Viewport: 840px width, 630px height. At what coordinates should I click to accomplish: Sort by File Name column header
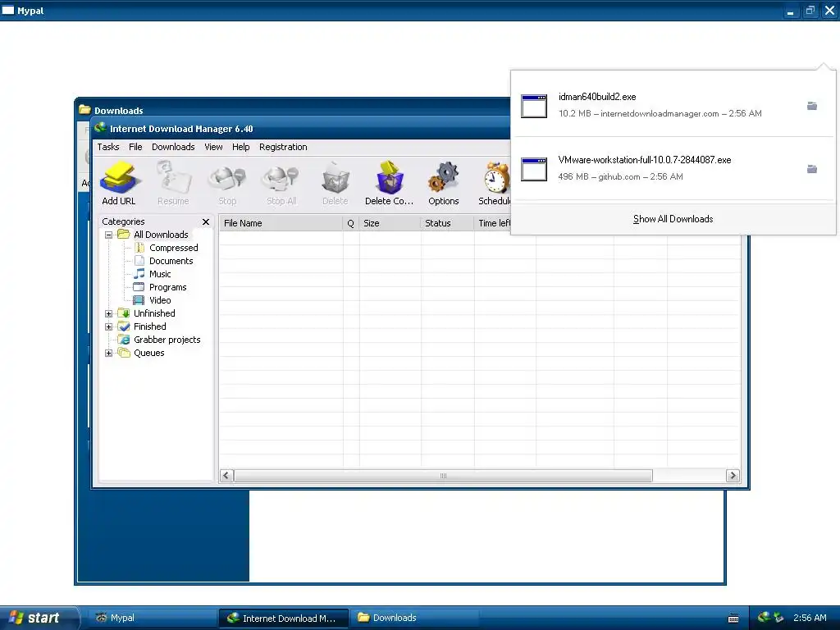[281, 223]
